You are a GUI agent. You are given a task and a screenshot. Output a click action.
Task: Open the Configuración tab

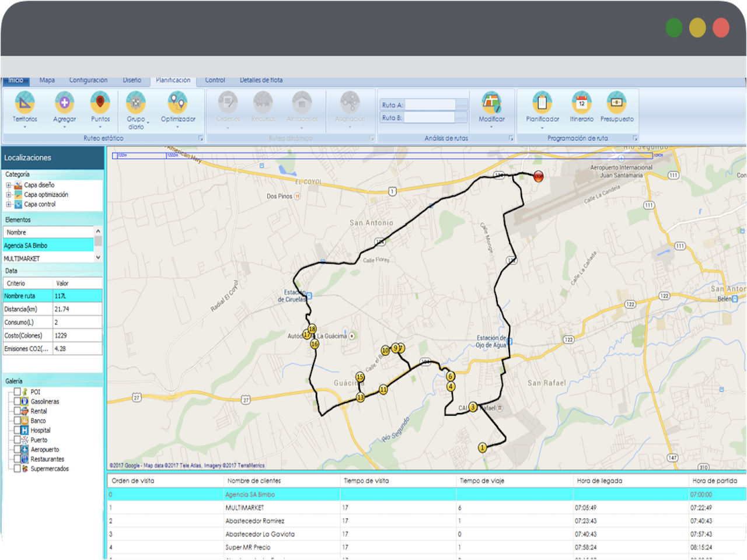click(x=88, y=80)
